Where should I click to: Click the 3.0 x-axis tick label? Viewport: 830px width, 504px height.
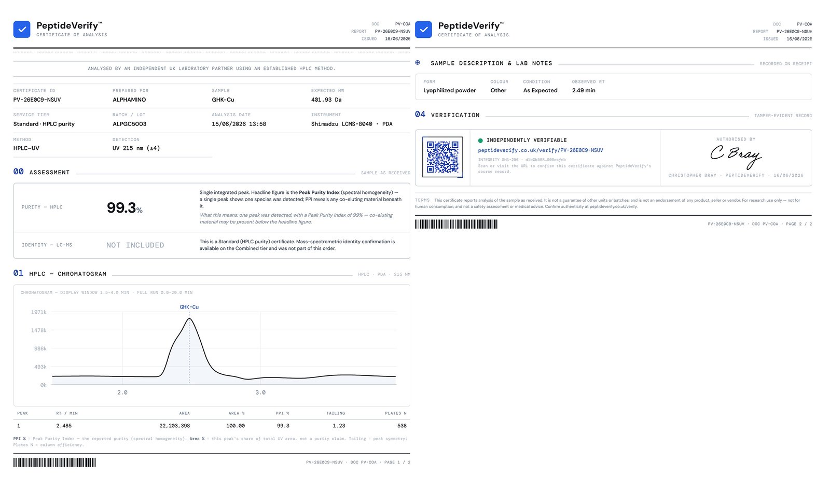[260, 393]
